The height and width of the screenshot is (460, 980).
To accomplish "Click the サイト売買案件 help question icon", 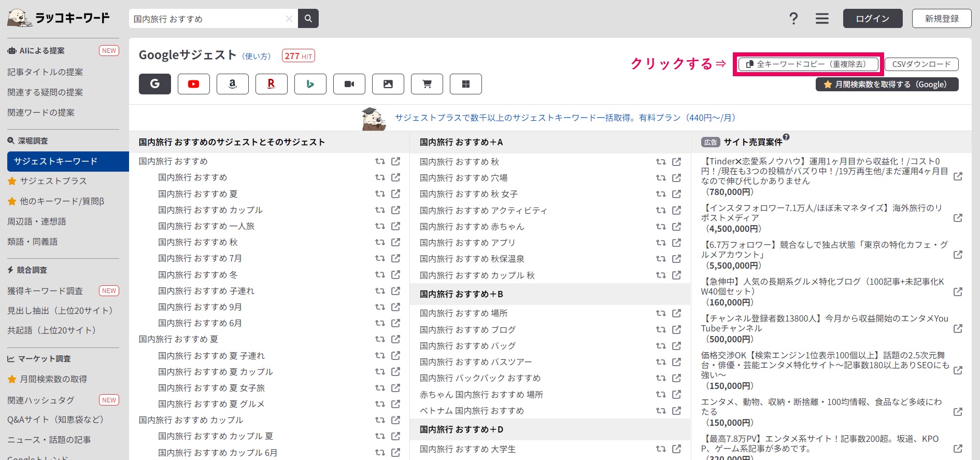I will (x=786, y=137).
